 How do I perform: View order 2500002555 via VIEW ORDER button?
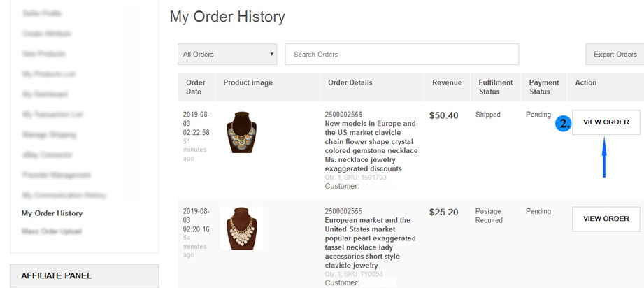606,219
